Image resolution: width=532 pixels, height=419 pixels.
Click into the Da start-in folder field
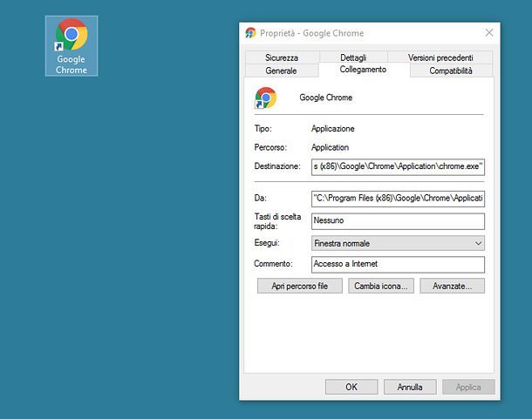[398, 199]
